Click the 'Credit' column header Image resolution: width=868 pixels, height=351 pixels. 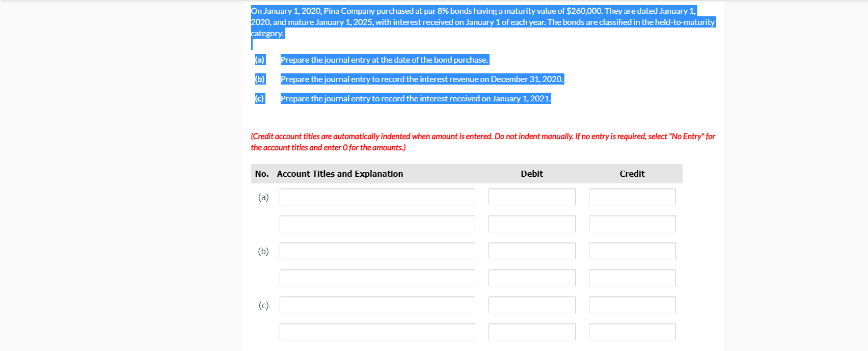[632, 174]
